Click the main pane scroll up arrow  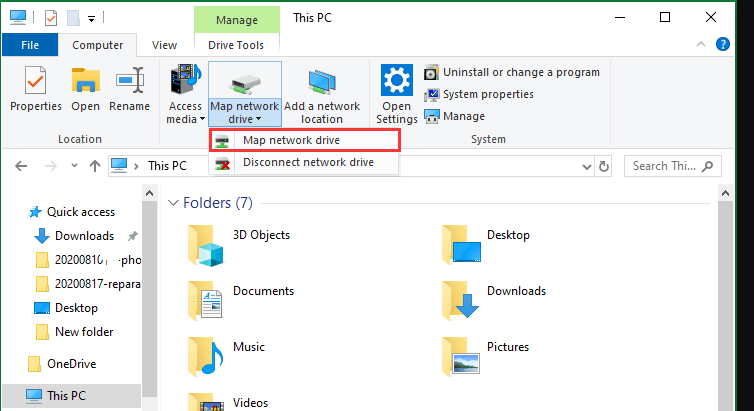click(x=725, y=194)
